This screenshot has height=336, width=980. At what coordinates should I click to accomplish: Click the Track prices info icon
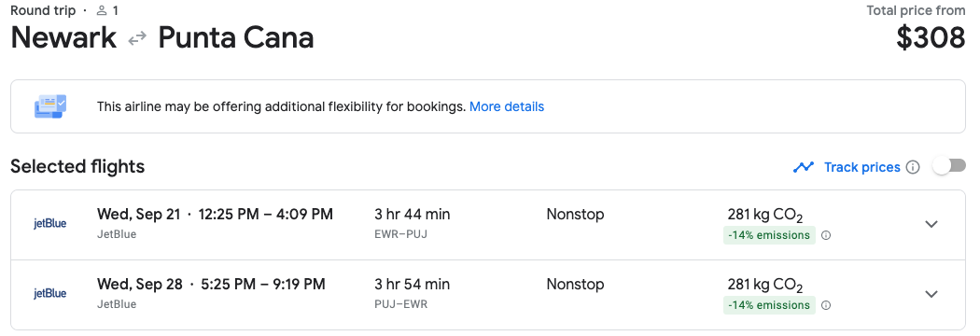913,167
